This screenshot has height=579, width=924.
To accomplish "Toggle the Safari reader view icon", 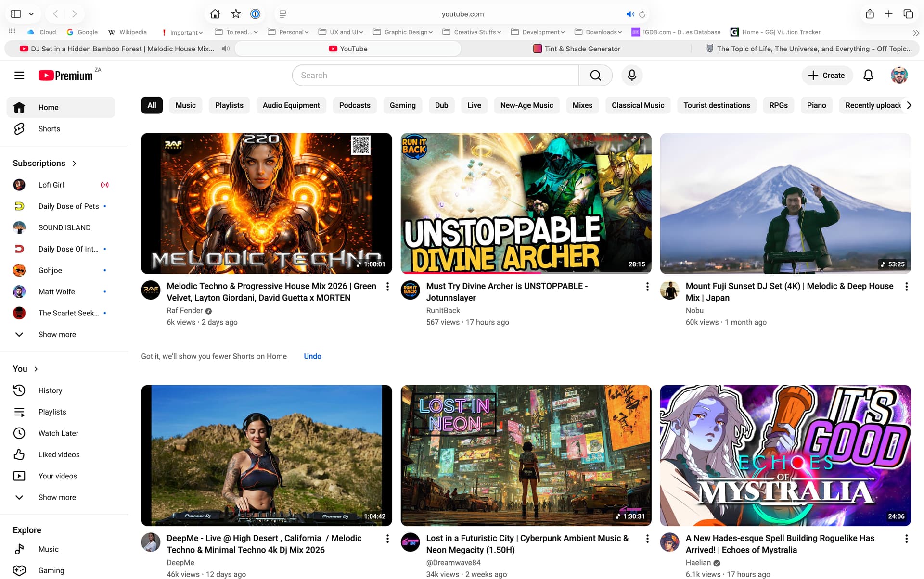I will click(283, 14).
